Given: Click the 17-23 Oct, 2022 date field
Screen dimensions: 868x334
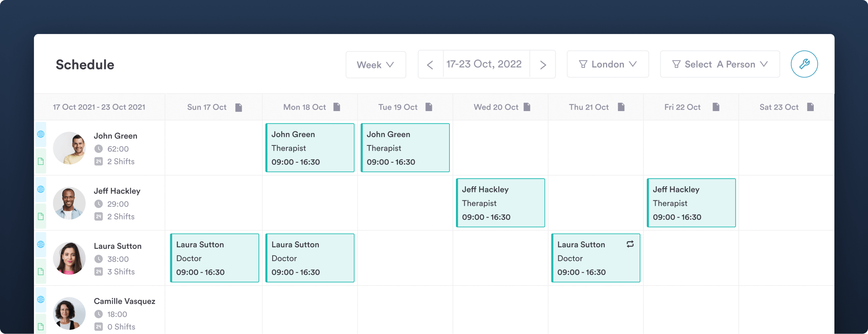Looking at the screenshot, I should click(x=484, y=64).
